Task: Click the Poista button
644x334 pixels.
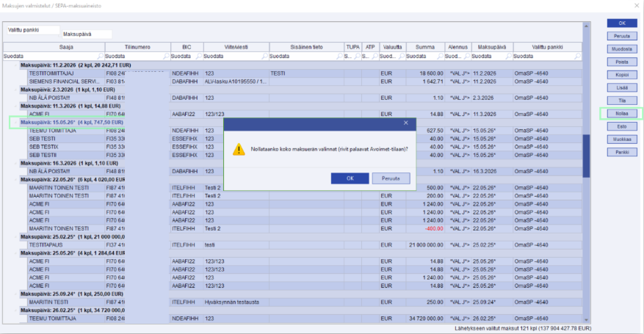Action: pos(622,62)
